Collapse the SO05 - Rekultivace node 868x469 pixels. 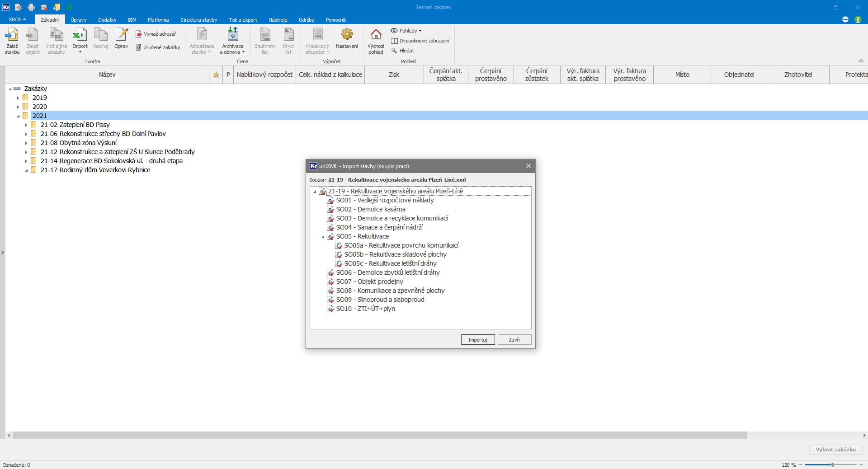pyautogui.click(x=323, y=237)
